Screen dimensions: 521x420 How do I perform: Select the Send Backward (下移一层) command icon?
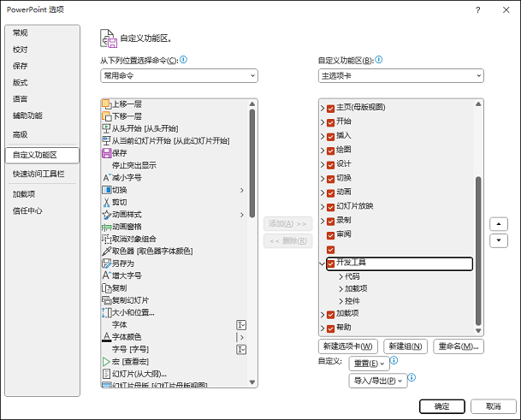click(x=106, y=116)
